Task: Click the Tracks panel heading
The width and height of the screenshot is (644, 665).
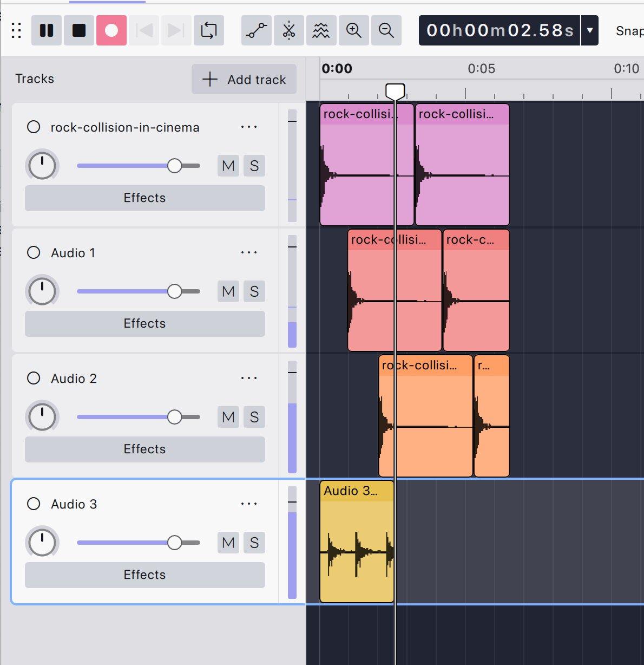Action: (35, 79)
